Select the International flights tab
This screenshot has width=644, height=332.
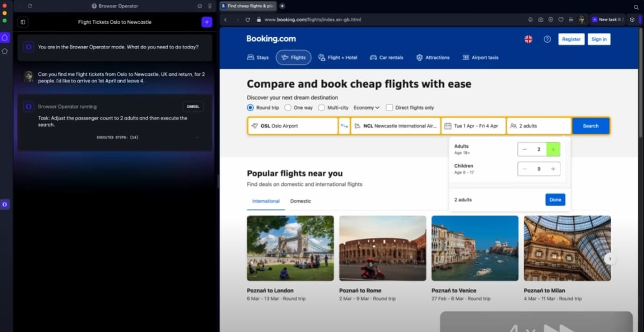pyautogui.click(x=265, y=201)
